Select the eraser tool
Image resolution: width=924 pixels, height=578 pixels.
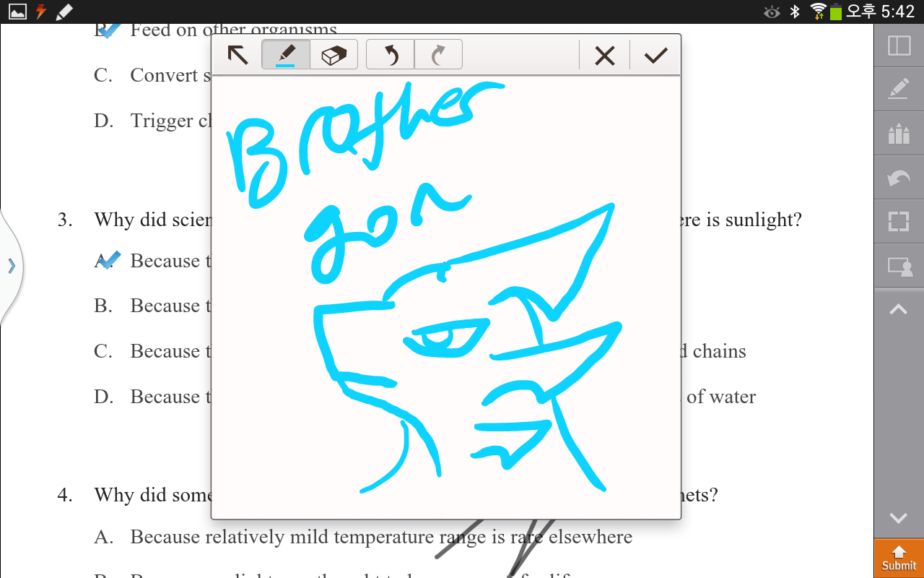334,55
